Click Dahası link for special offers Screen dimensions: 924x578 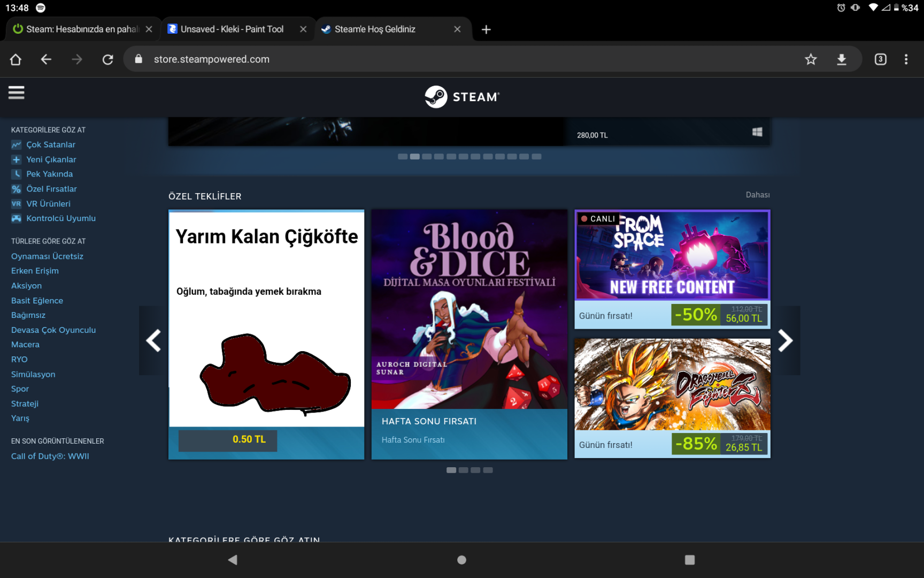pyautogui.click(x=758, y=195)
